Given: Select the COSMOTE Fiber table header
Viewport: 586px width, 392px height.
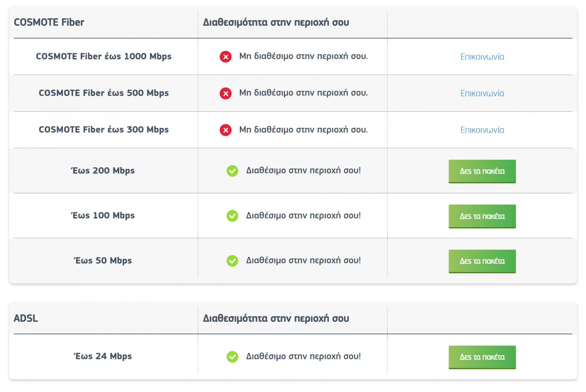Looking at the screenshot, I should (x=49, y=23).
